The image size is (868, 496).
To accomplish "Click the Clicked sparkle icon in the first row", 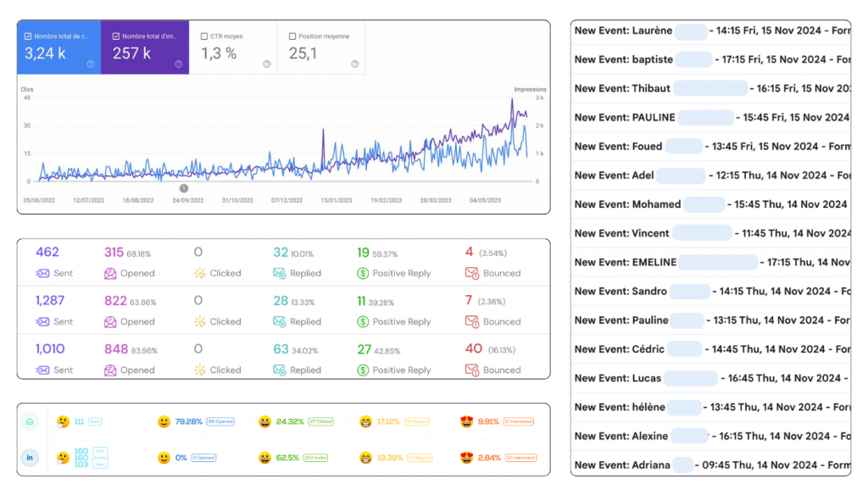I will [199, 274].
